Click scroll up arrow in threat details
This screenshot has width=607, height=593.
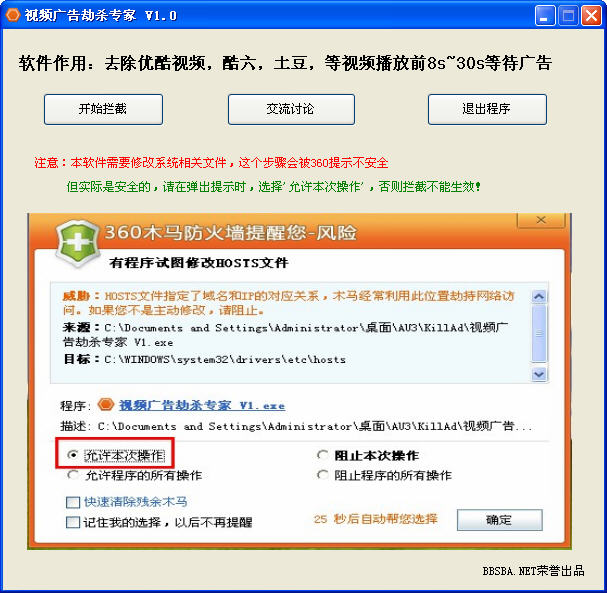coord(539,297)
